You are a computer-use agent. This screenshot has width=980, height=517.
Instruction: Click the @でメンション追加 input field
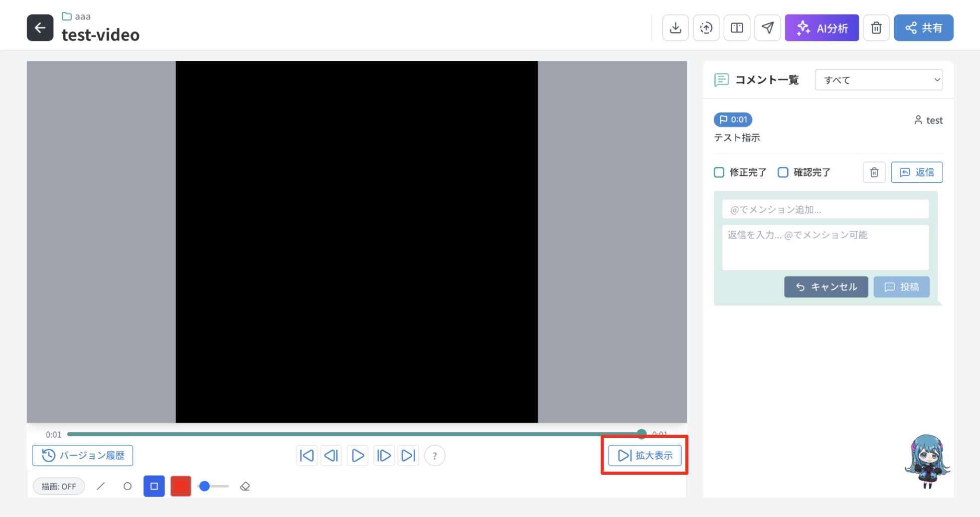click(825, 209)
